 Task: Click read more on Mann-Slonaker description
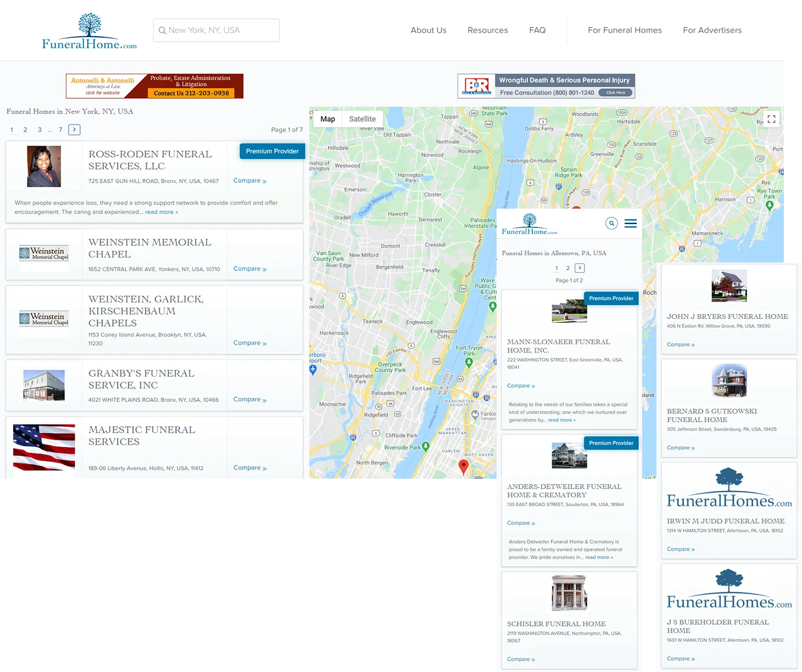click(x=562, y=420)
